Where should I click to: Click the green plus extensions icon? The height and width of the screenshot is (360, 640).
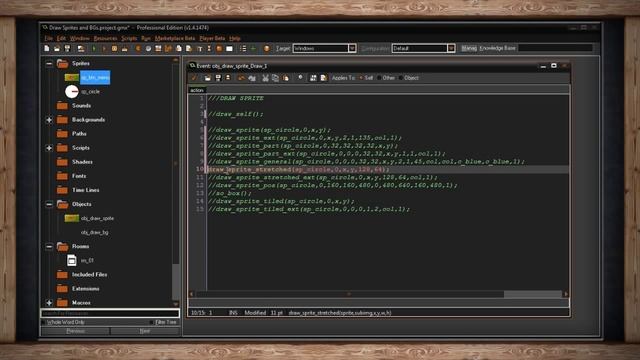click(x=253, y=49)
